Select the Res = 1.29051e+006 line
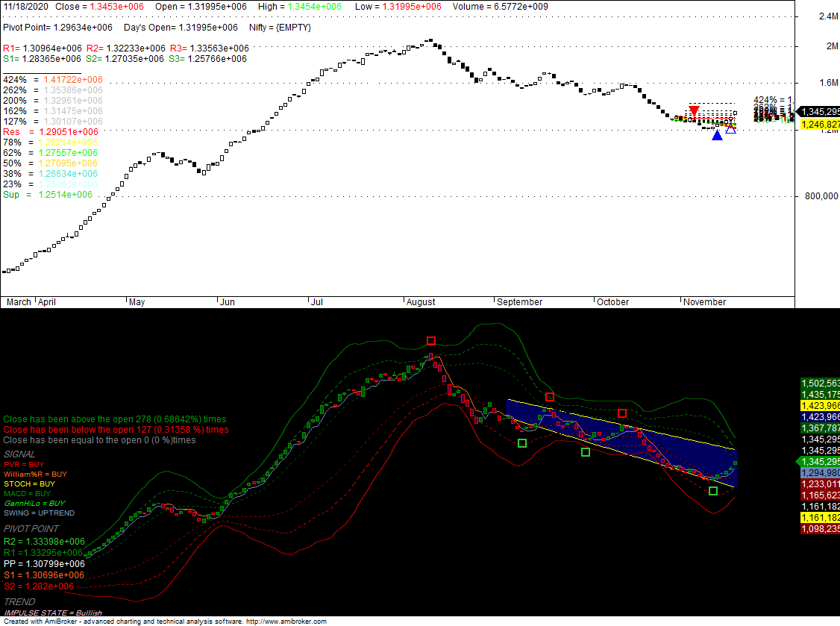The height and width of the screenshot is (626, 840). [51, 132]
